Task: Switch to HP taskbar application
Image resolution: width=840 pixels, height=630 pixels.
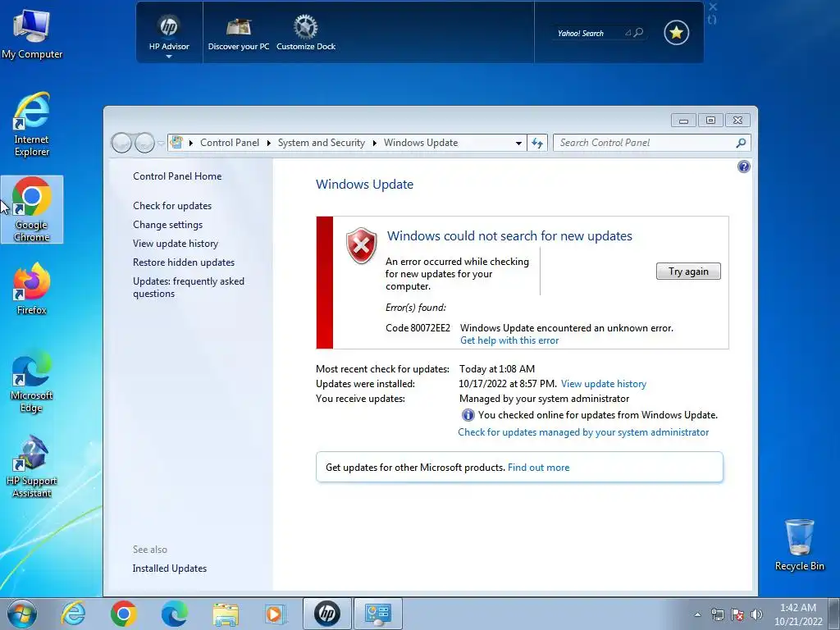Action: (x=327, y=614)
